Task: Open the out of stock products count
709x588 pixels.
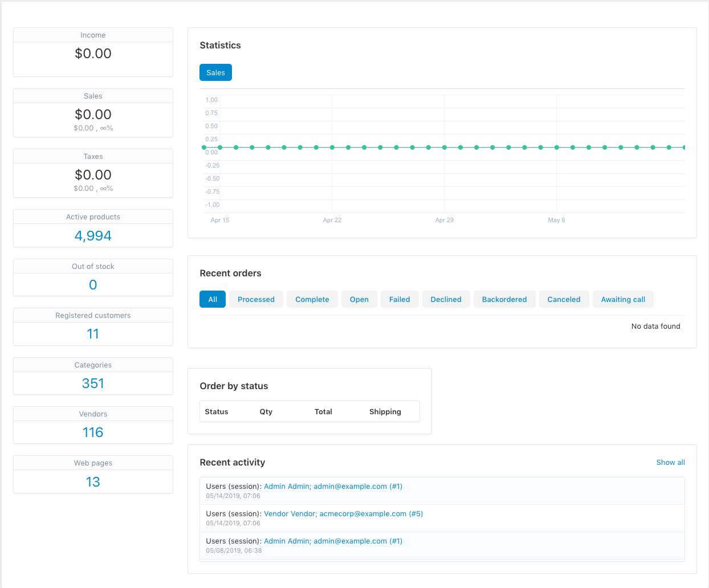Action: tap(93, 284)
